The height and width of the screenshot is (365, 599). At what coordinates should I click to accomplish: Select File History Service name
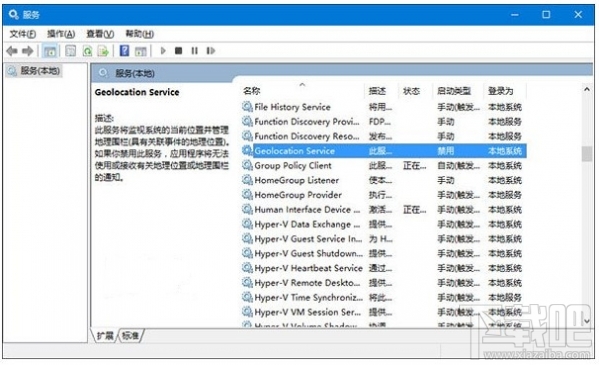click(x=292, y=107)
